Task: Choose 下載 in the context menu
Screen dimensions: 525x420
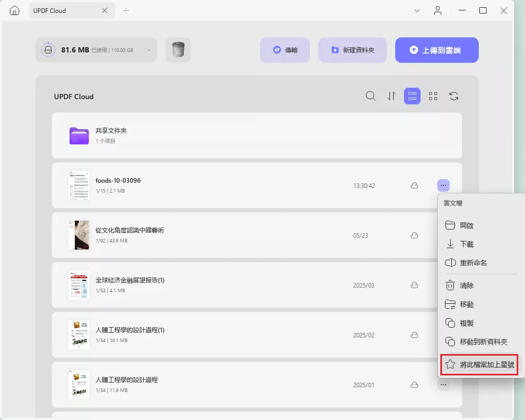Action: point(480,244)
